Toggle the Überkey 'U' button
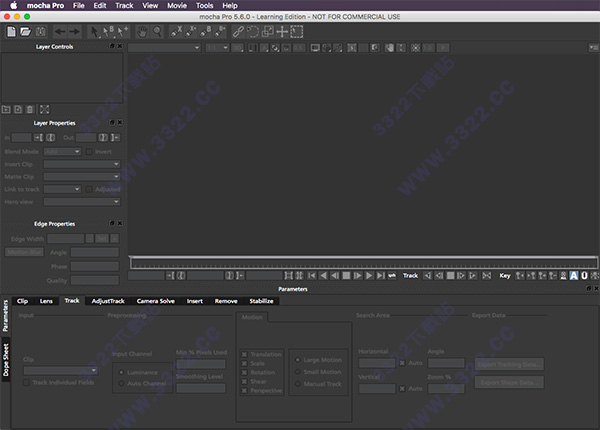This screenshot has height=430, width=600. (584, 275)
